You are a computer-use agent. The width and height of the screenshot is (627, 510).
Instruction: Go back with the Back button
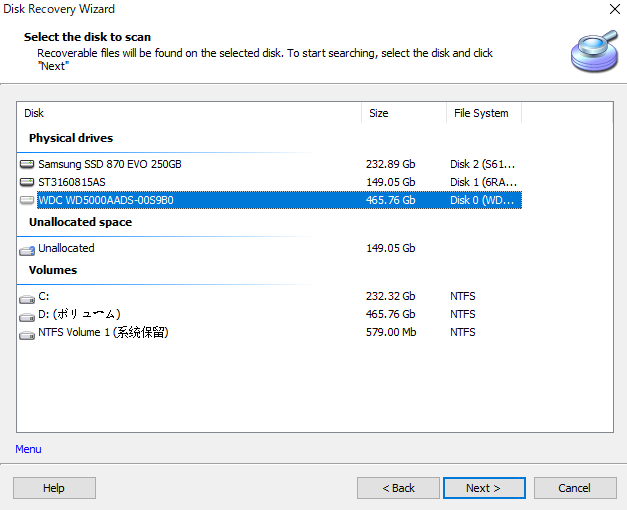(x=398, y=488)
